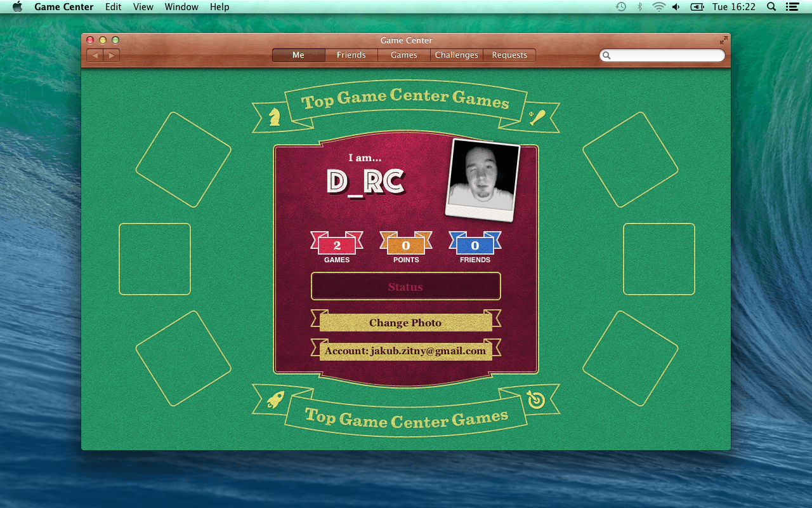
Task: Switch to the Friends tab
Action: coord(351,55)
